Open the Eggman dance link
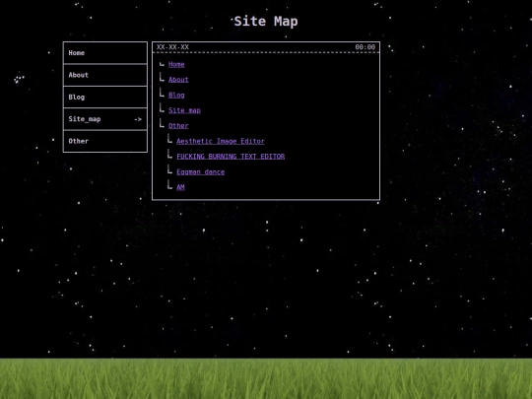The width and height of the screenshot is (532, 399). tap(201, 171)
